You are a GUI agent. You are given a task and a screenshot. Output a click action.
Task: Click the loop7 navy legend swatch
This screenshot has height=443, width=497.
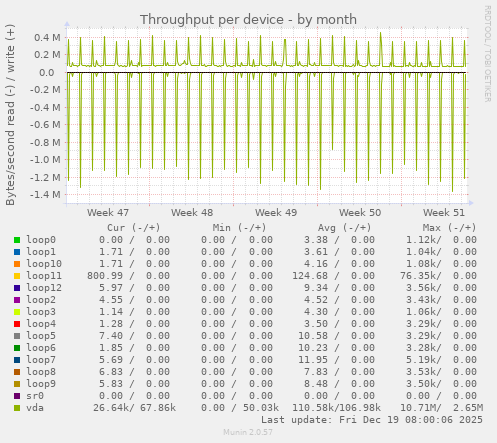pyautogui.click(x=17, y=360)
